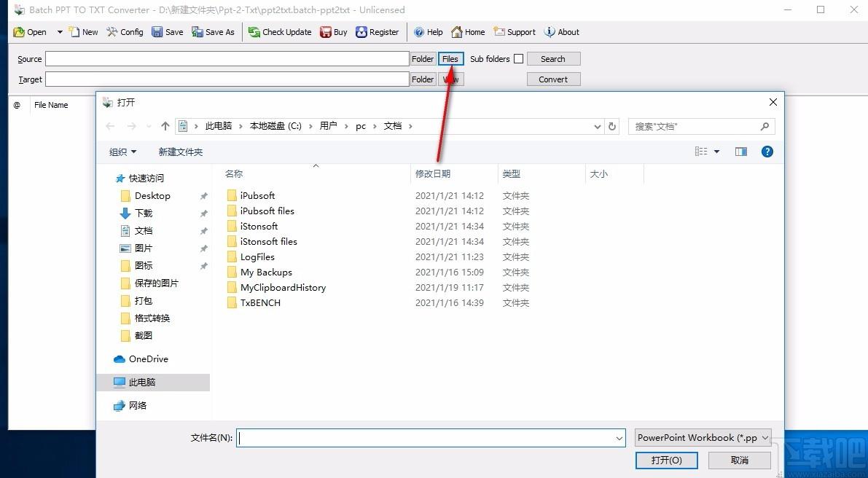Screen dimensions: 868x478
Task: Open the blue help question icon
Action: (x=767, y=152)
